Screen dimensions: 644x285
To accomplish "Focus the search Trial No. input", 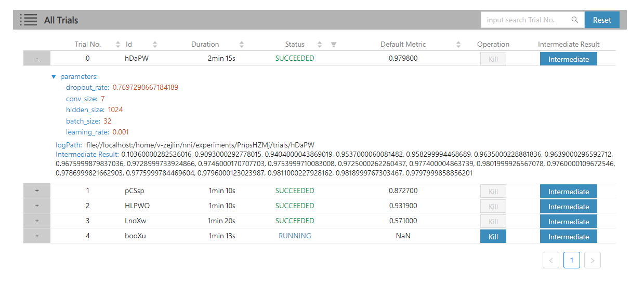I will point(525,20).
